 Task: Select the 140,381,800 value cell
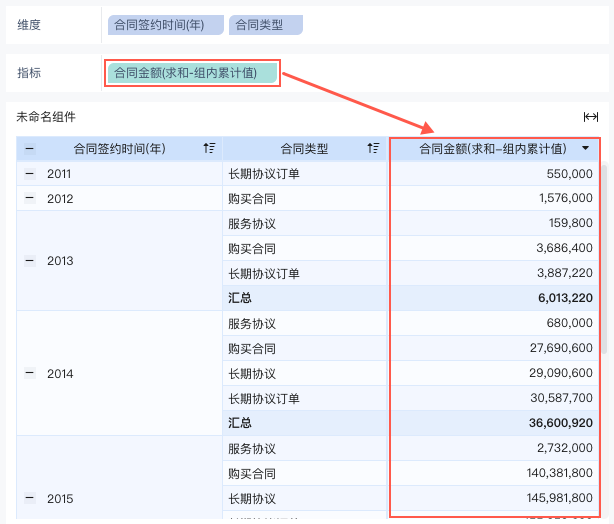click(495, 473)
